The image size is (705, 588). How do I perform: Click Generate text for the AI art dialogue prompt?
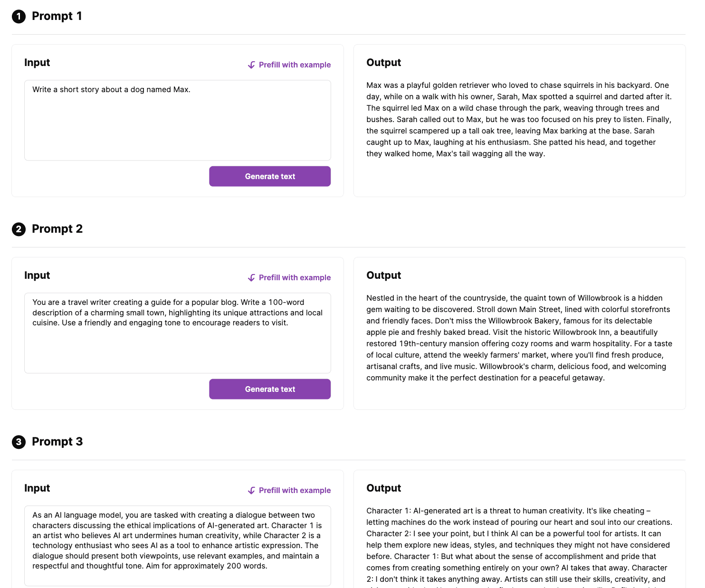tap(269, 588)
